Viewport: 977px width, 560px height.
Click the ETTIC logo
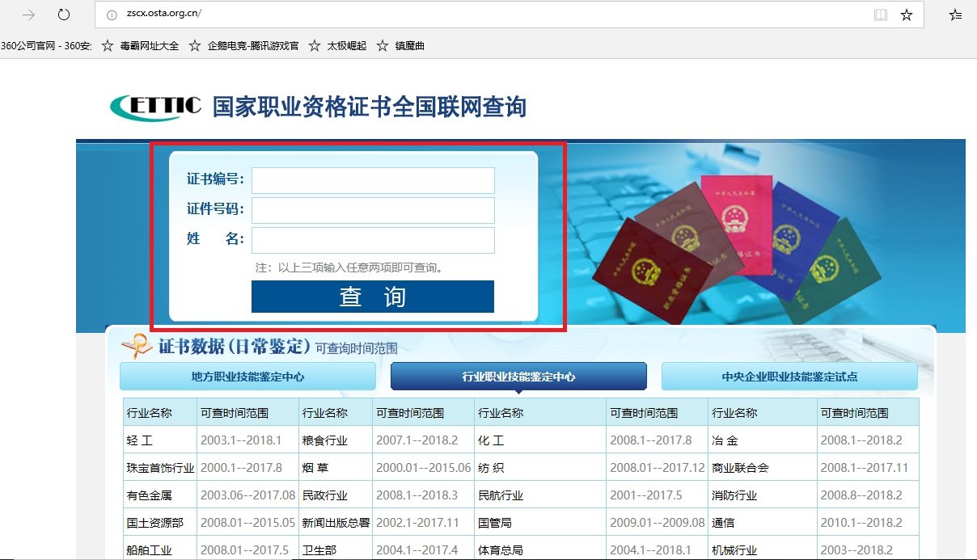click(152, 106)
